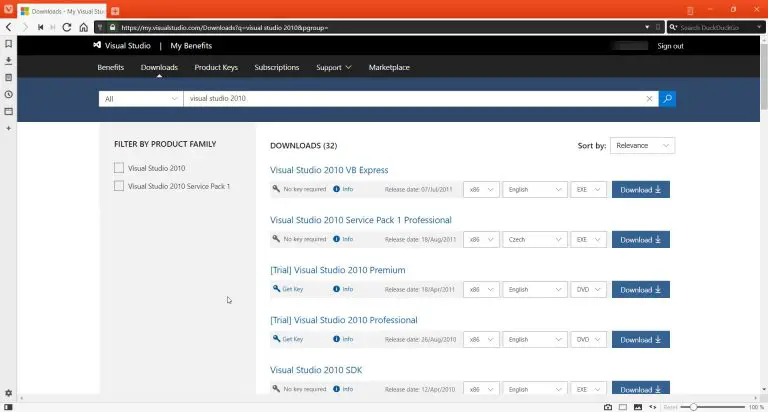Screen dimensions: 768x412
Task: Click the page actions code icon
Action: click(x=652, y=407)
